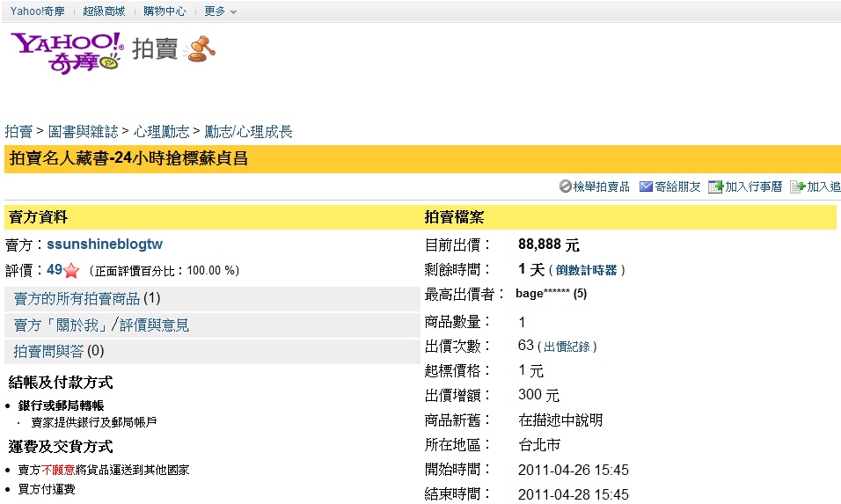Expand the 更多 dropdown menu

[x=220, y=11]
